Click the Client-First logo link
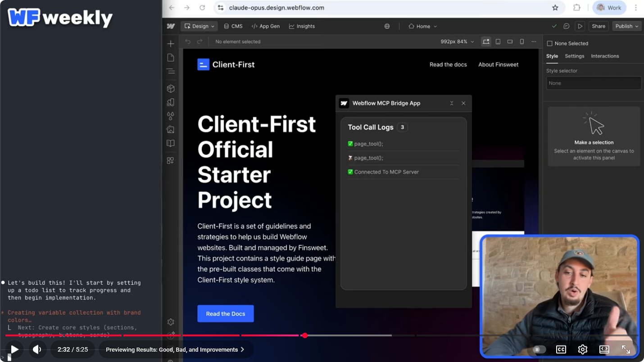644x362 pixels. [226, 64]
